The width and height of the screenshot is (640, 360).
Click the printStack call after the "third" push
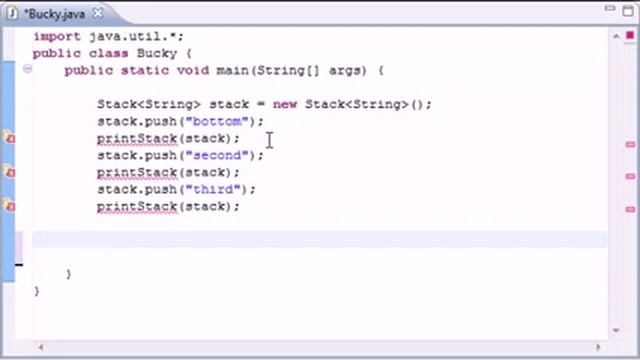coord(168,207)
